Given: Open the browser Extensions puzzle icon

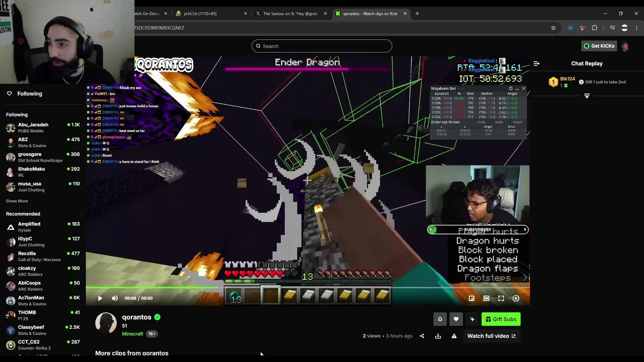Looking at the screenshot, I should 595,28.
